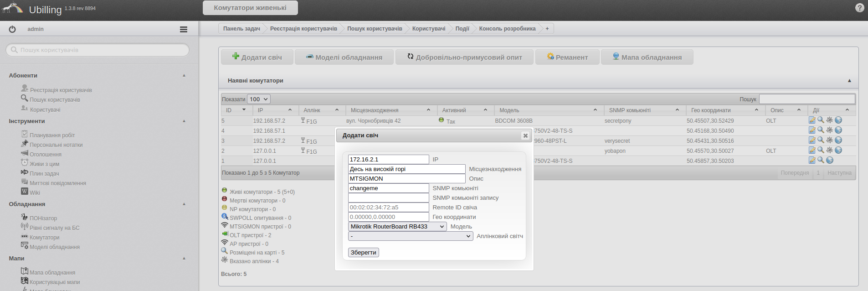The width and height of the screenshot is (868, 291).
Task: Collapse the Абоненти sidebar section
Action: (184, 76)
